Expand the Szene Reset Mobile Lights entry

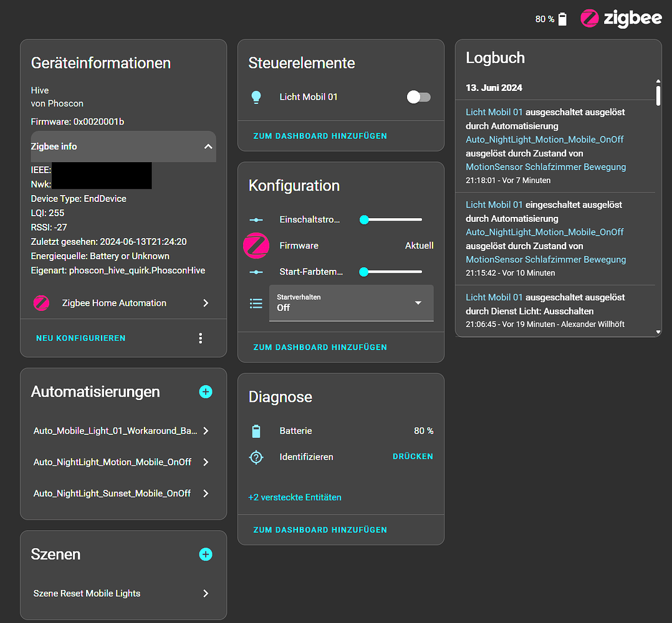click(205, 593)
